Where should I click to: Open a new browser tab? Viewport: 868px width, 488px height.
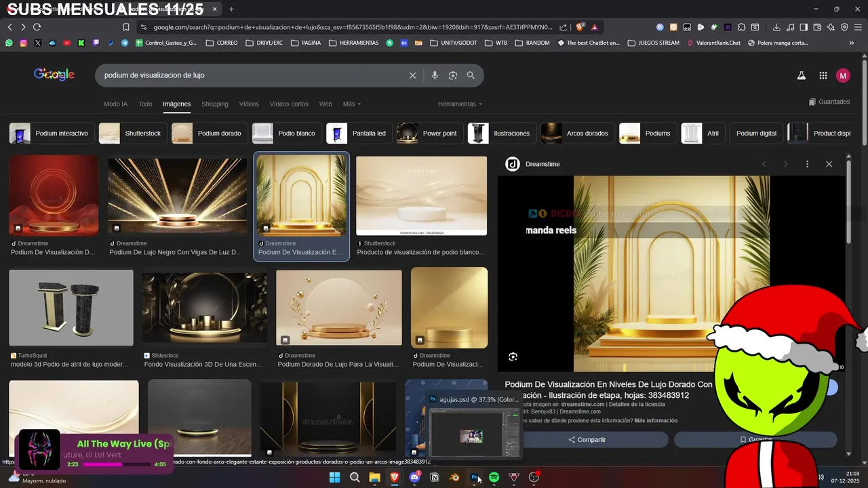(231, 9)
